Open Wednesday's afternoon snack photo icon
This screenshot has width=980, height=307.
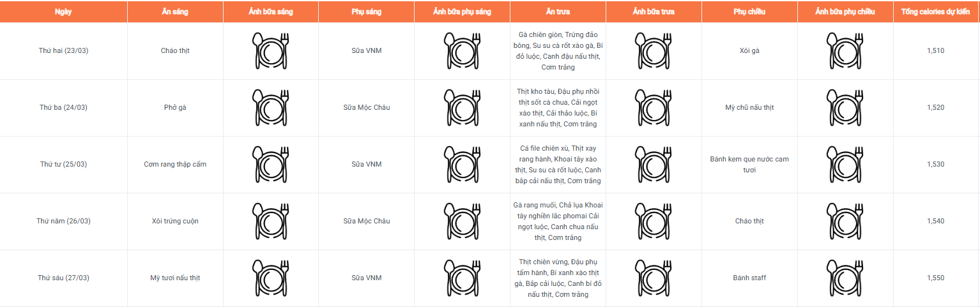845,164
